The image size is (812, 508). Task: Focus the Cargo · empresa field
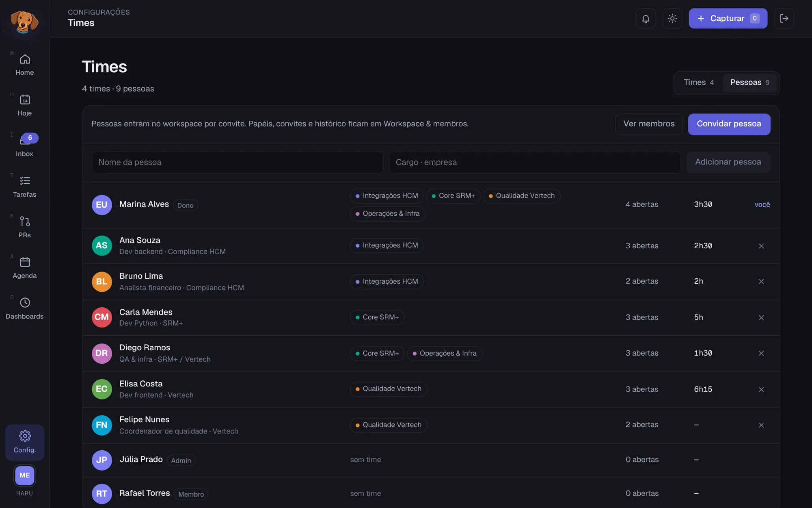(535, 163)
